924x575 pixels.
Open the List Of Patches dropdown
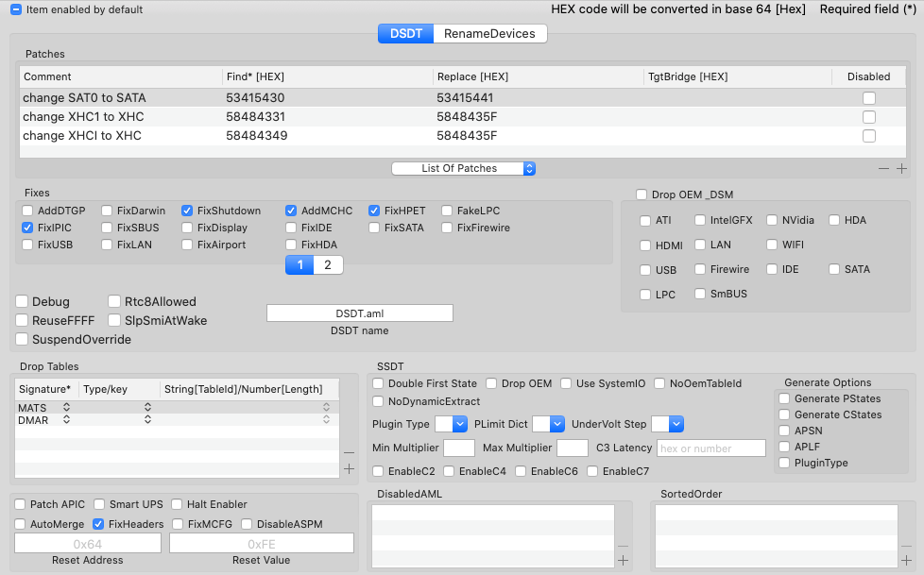[x=464, y=168]
